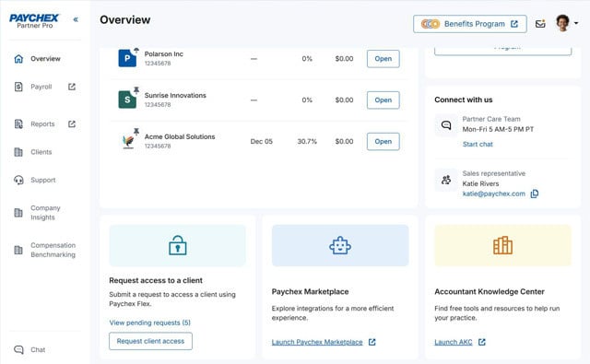This screenshot has width=590, height=364.
Task: Click the Marketplace robot icon banner
Action: 340,245
